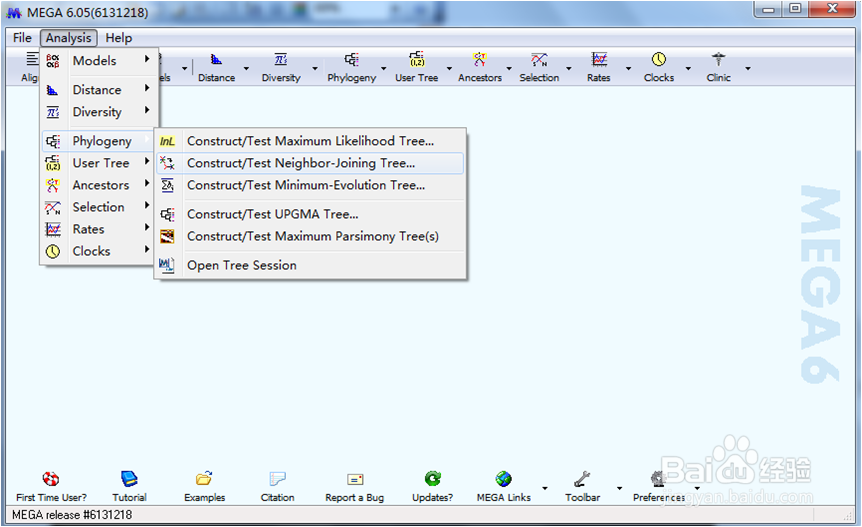862x527 pixels.
Task: Click the Updates? refresh icon
Action: pos(433,479)
